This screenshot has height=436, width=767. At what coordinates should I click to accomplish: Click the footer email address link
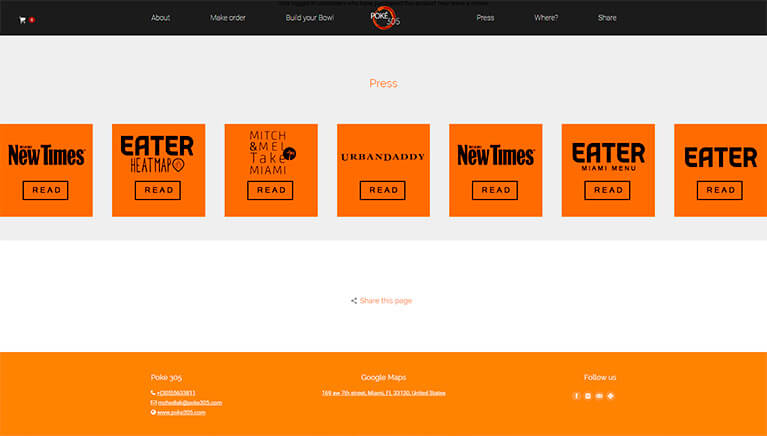(x=190, y=403)
